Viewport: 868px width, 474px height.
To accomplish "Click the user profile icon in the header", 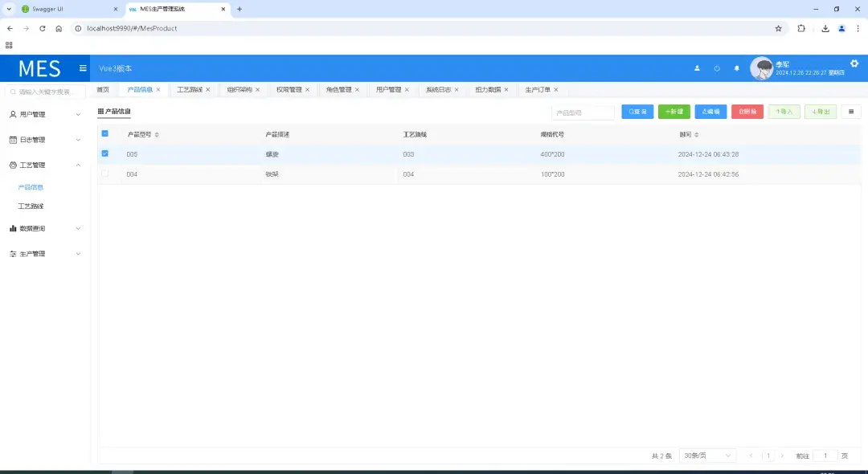I will point(697,68).
